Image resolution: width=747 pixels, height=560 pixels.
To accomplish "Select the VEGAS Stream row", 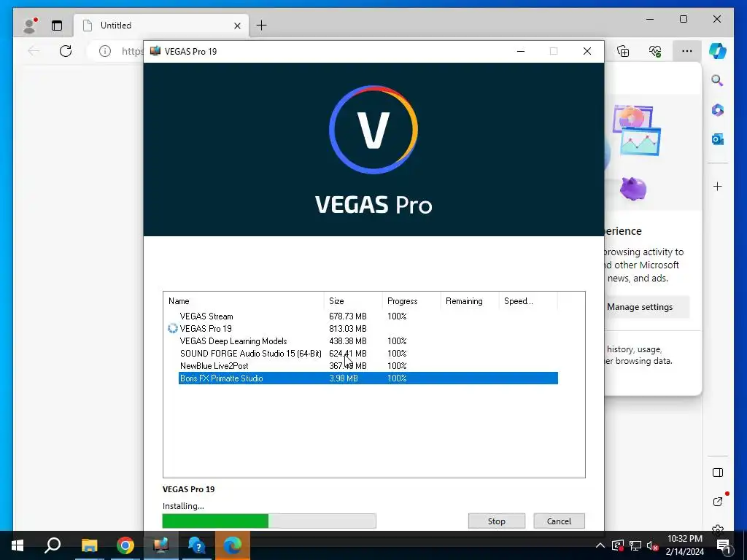I will [x=368, y=316].
